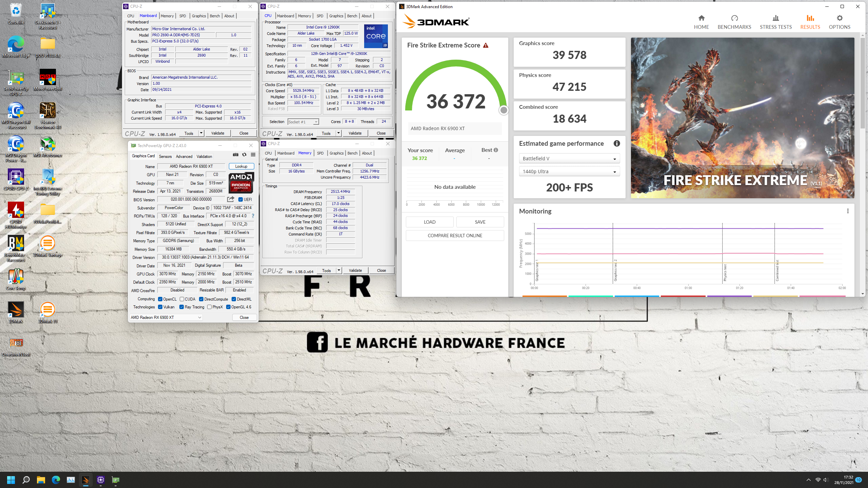Open GPU selector dropdown AMD Radeon RX 6900 XT
This screenshot has height=488, width=868.
pyautogui.click(x=166, y=318)
